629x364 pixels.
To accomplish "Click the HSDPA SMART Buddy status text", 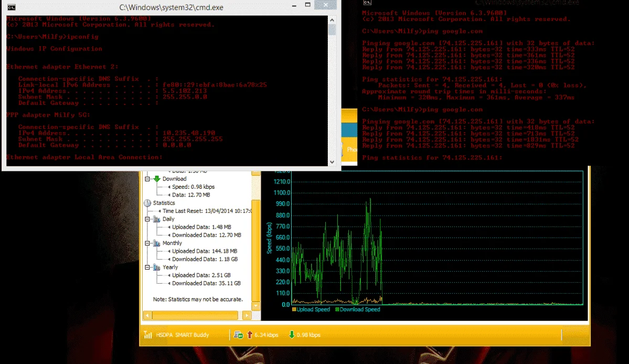I will pos(183,335).
